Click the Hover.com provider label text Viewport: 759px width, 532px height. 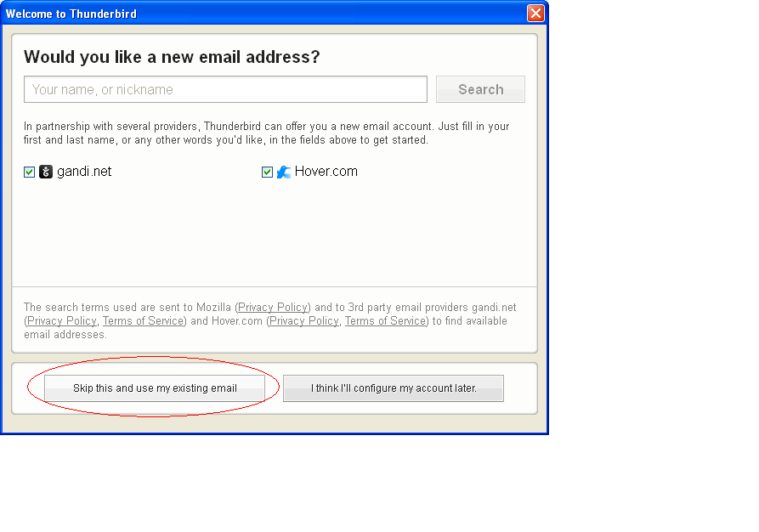pyautogui.click(x=326, y=172)
